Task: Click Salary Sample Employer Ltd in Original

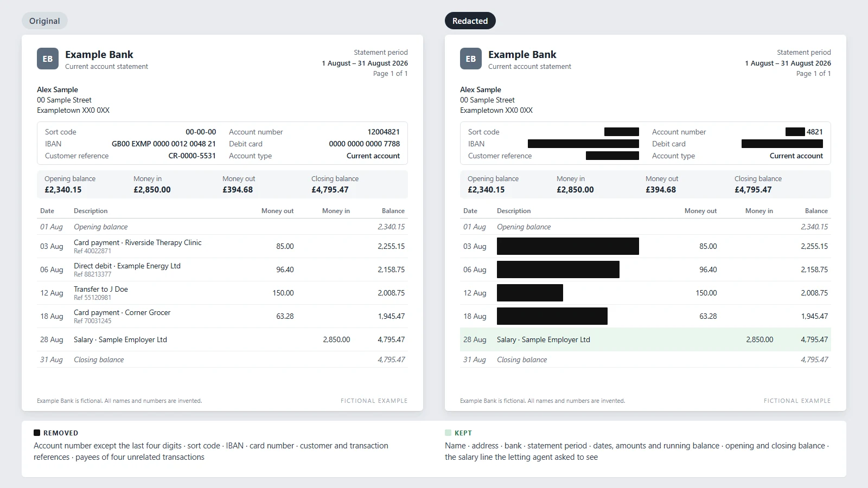Action: point(120,339)
